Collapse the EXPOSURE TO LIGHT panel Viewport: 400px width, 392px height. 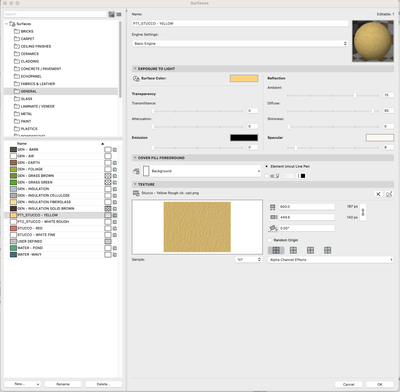(135, 69)
